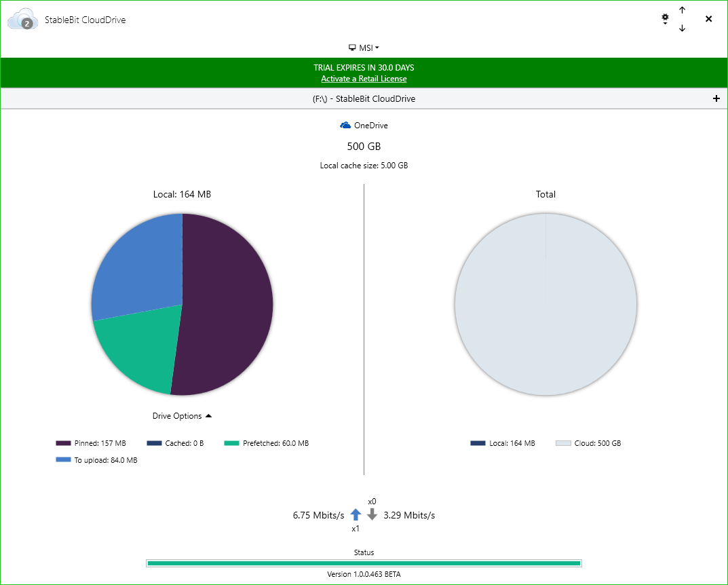Click the Total pie chart
The image size is (728, 585).
(545, 305)
